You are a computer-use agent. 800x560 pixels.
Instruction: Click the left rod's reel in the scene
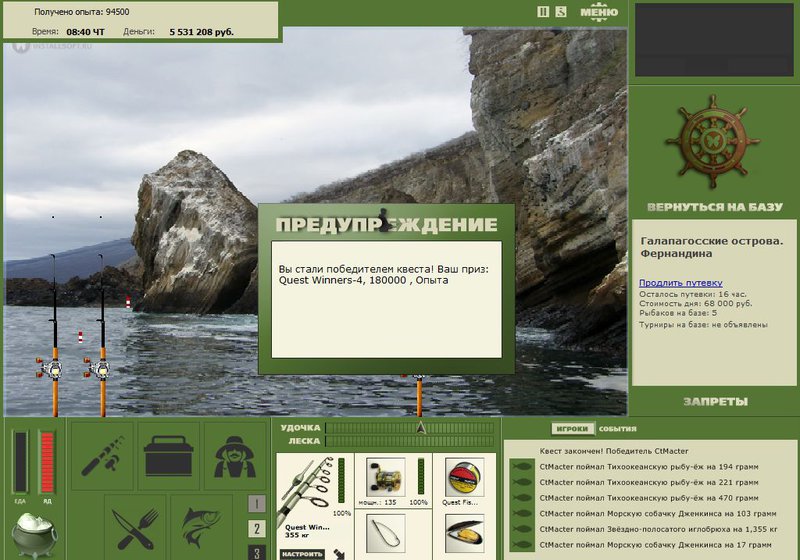[49, 368]
